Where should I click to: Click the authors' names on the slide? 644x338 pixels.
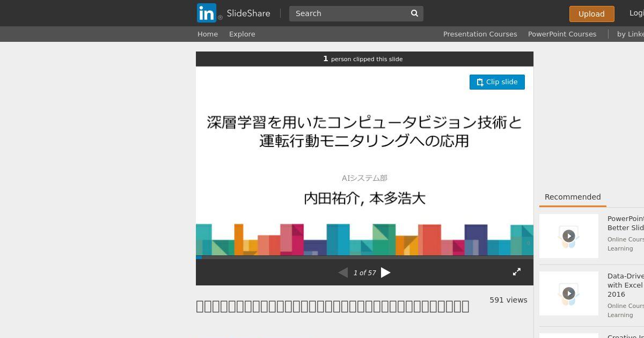click(x=364, y=199)
